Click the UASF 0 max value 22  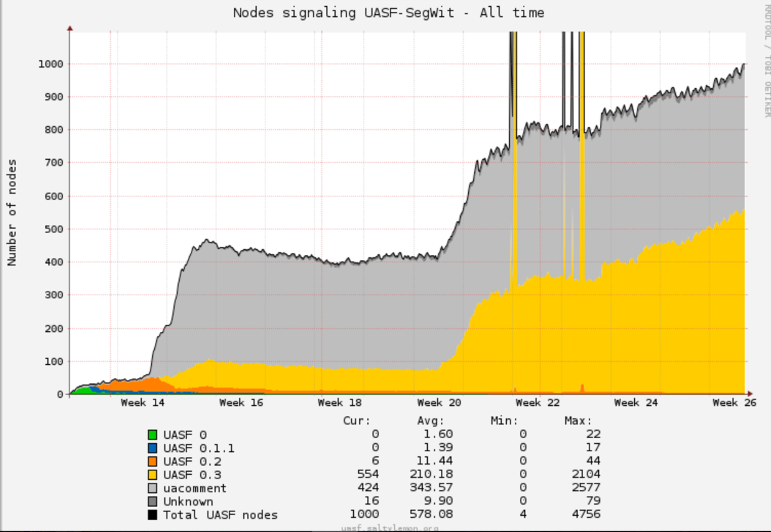click(x=594, y=434)
